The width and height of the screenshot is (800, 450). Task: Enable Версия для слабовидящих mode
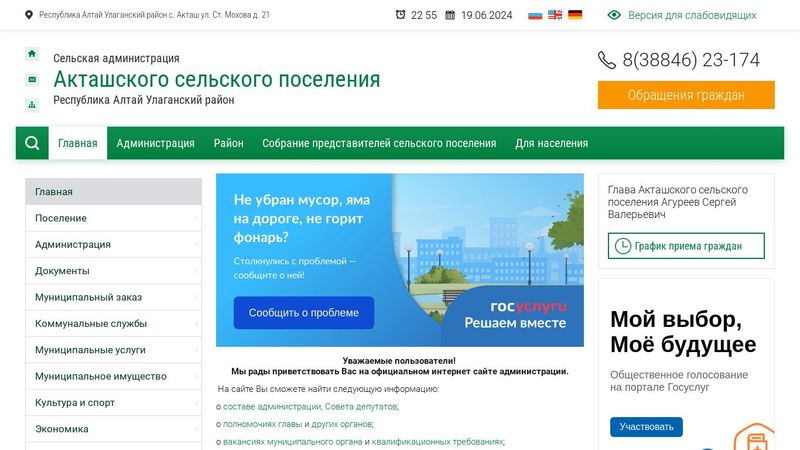click(x=689, y=15)
